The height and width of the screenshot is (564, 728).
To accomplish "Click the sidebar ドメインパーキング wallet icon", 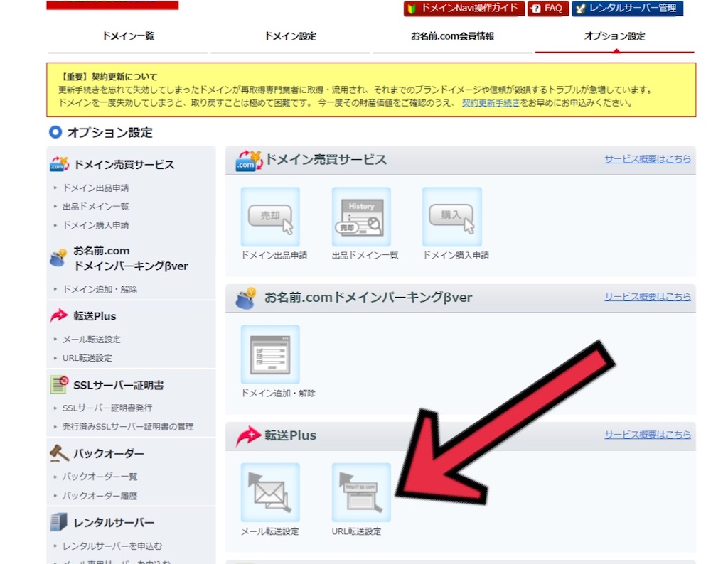I will (x=58, y=258).
